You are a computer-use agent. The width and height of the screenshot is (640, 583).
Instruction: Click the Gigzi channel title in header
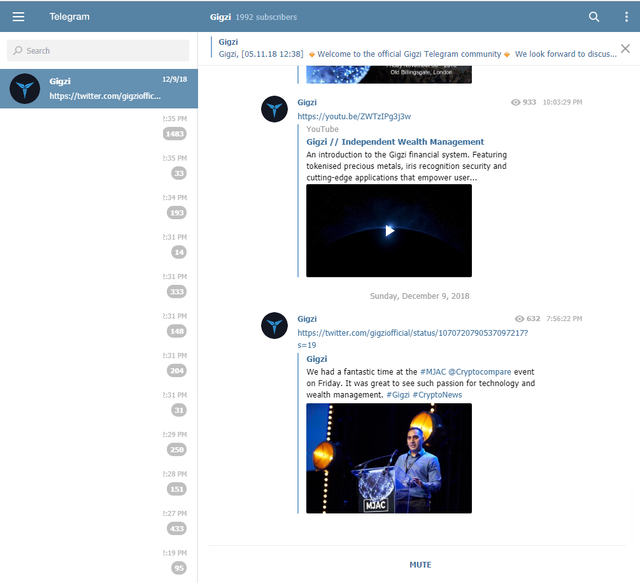pyautogui.click(x=220, y=17)
